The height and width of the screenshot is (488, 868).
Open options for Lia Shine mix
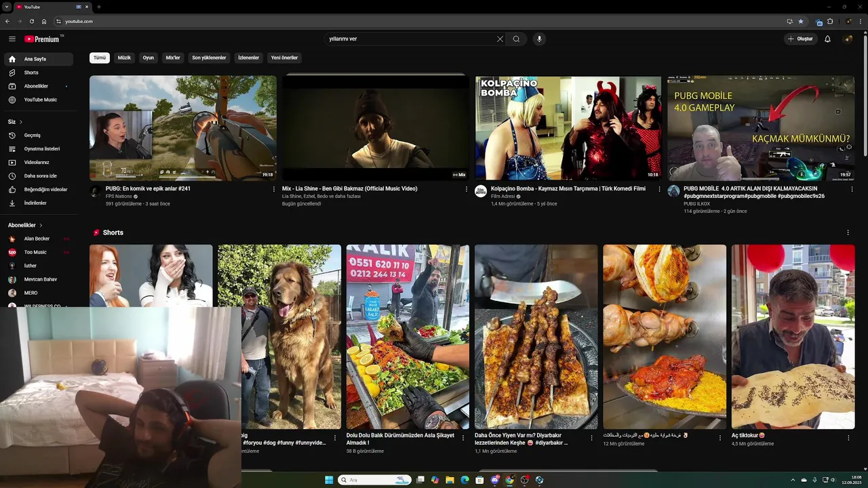pos(467,189)
